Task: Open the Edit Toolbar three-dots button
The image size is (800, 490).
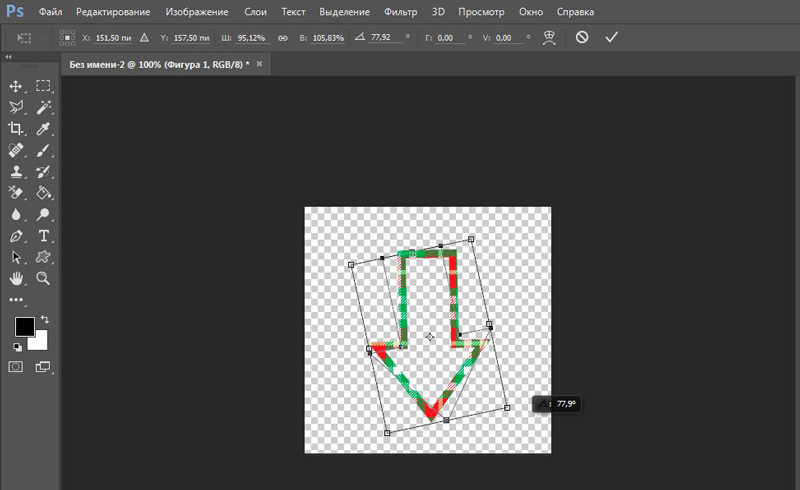Action: [16, 300]
